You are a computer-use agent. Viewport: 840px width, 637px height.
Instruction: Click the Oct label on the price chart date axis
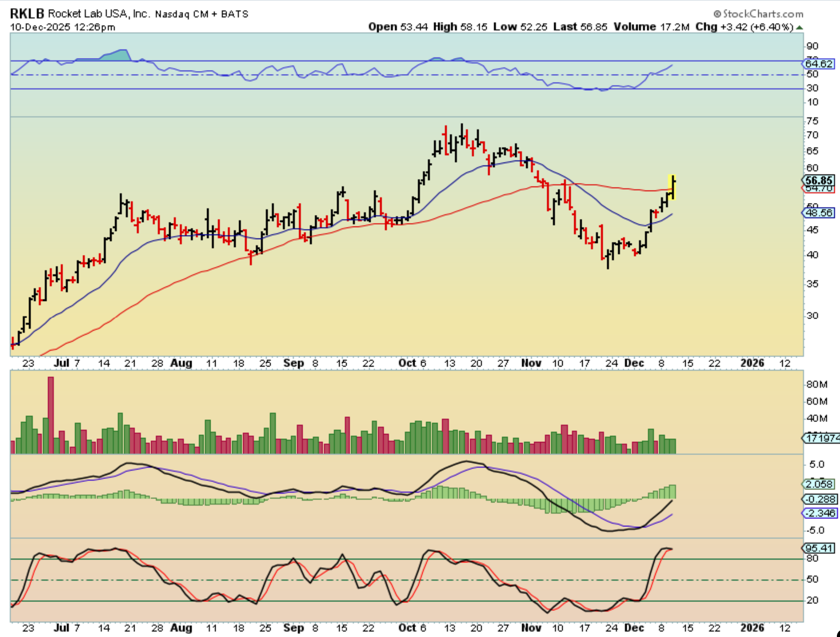pos(407,363)
